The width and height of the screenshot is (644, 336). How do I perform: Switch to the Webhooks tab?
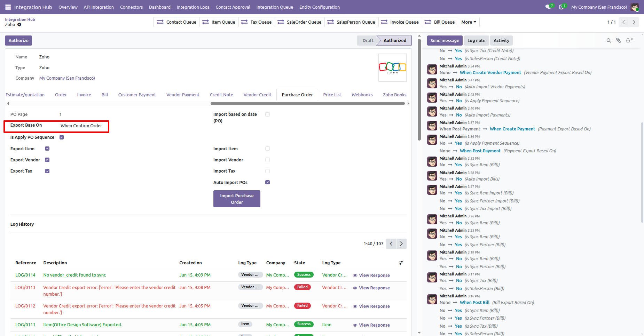pos(362,95)
